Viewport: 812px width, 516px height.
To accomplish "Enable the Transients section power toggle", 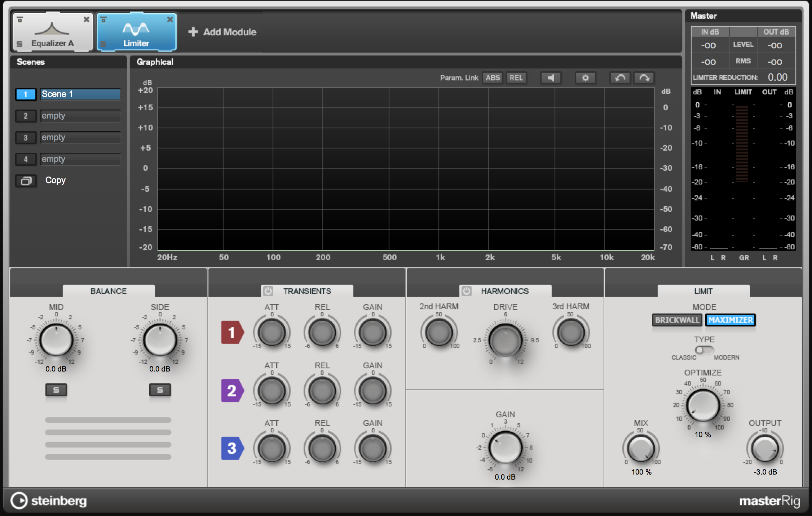I will point(268,291).
